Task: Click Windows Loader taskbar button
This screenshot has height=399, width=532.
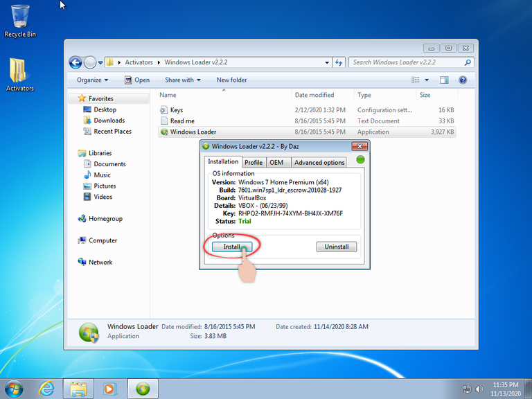Action: click(x=143, y=389)
